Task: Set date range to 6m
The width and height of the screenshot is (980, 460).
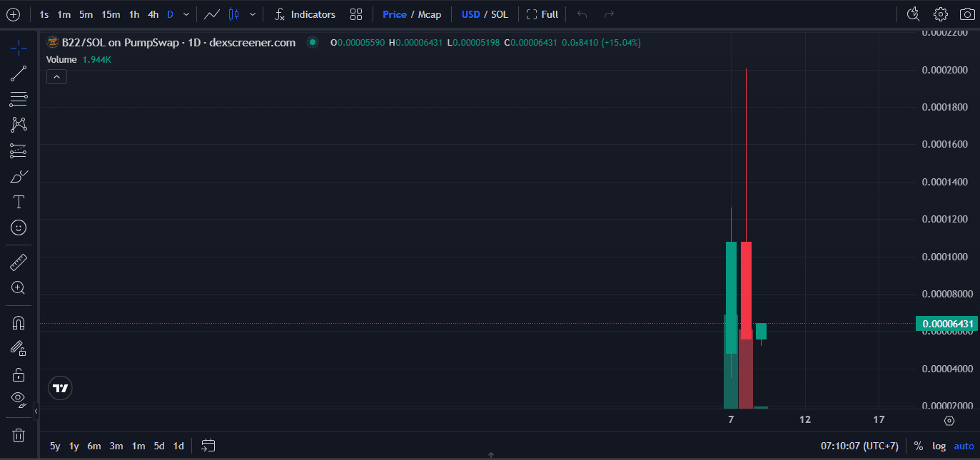Action: point(94,446)
